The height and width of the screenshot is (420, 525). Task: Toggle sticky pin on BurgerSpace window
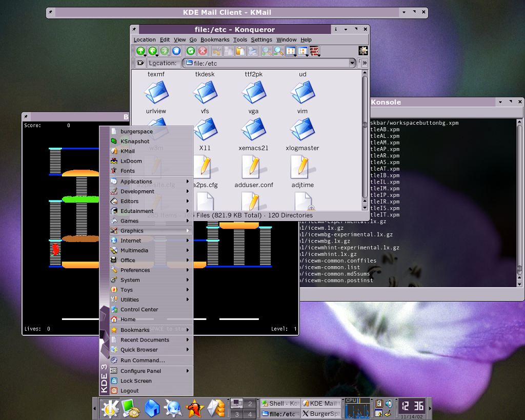(x=26, y=116)
